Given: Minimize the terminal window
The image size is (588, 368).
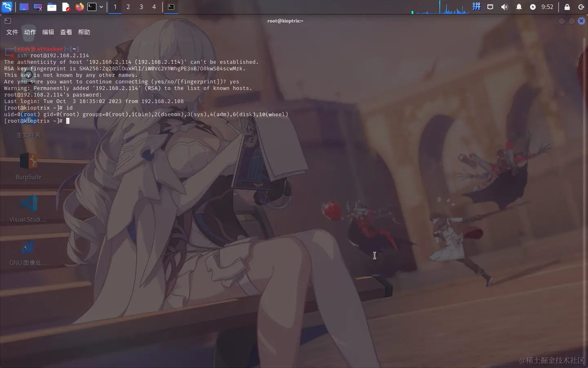Looking at the screenshot, I should click(x=562, y=21).
